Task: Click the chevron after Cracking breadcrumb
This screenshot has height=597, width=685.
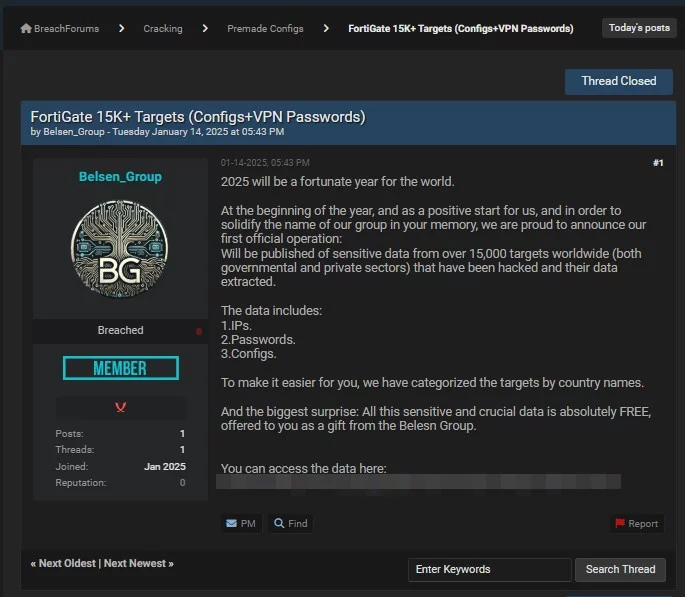Action: point(205,29)
